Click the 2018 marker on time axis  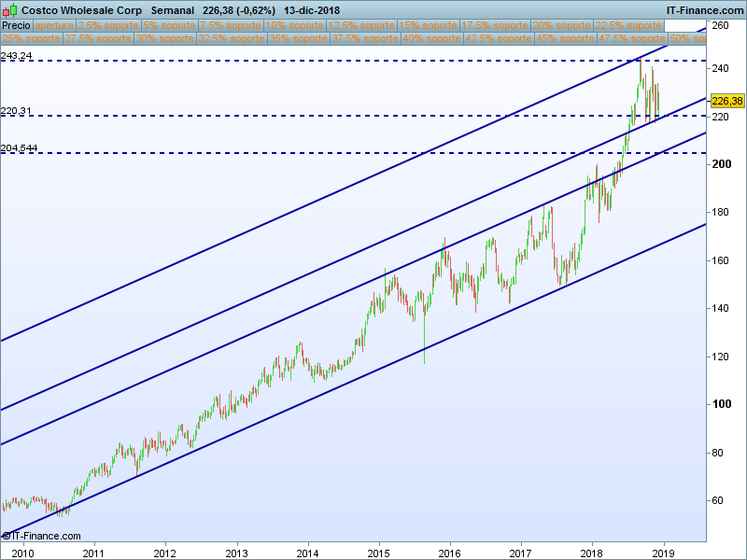[x=592, y=553]
